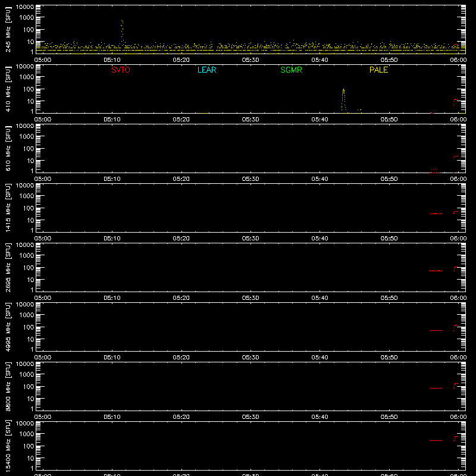476x476 pixels.
Task: Click the red curve near 06:00 at 410 MHz
Action: [x=455, y=102]
